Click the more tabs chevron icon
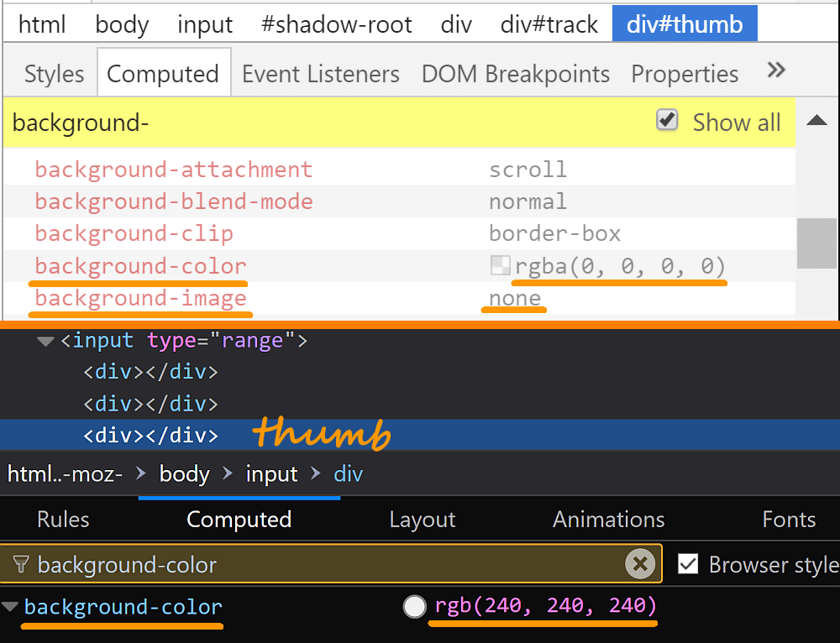840x643 pixels. tap(776, 71)
